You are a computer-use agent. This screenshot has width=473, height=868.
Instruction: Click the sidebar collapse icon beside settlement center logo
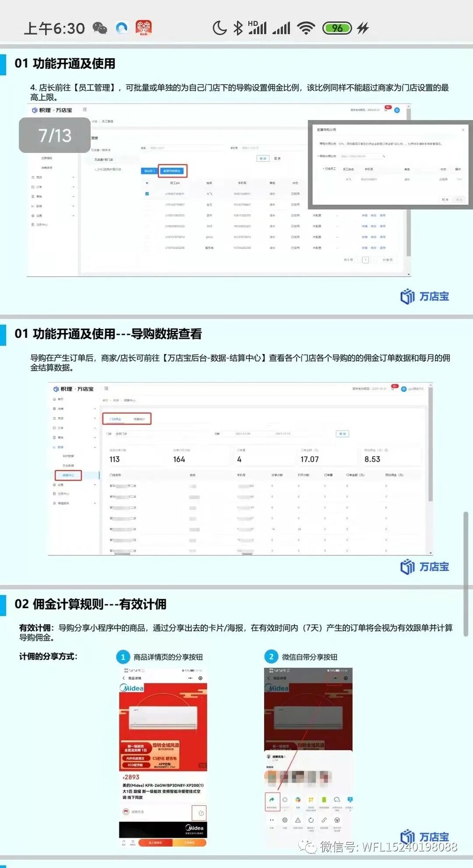[106, 389]
